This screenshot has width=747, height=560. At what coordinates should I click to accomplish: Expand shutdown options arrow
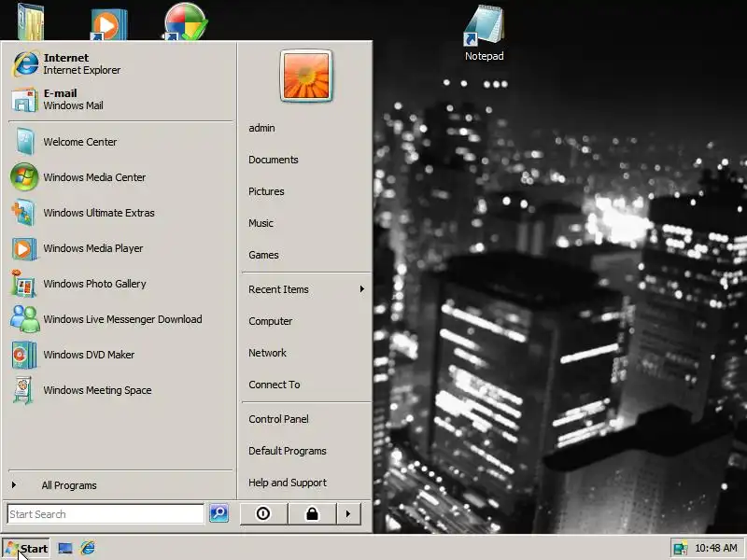point(348,514)
